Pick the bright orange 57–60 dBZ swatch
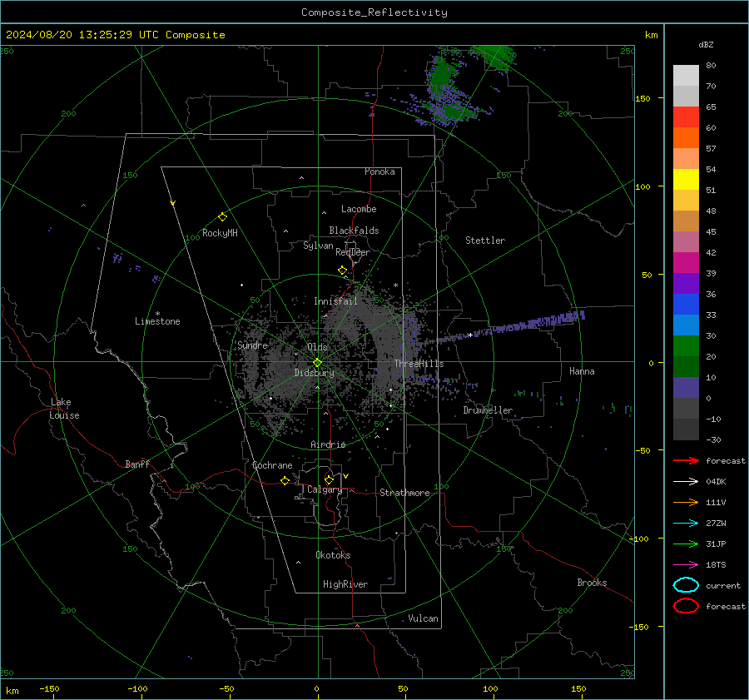This screenshot has width=749, height=700. click(686, 137)
